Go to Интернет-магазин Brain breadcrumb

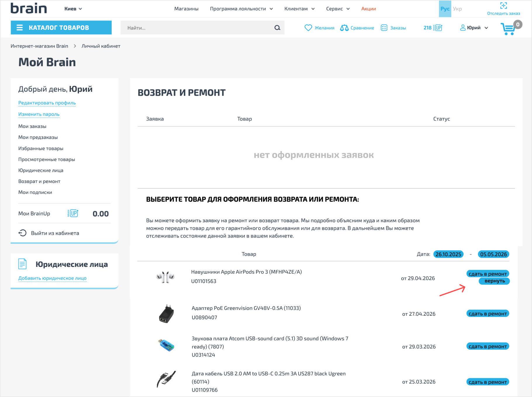(x=39, y=46)
